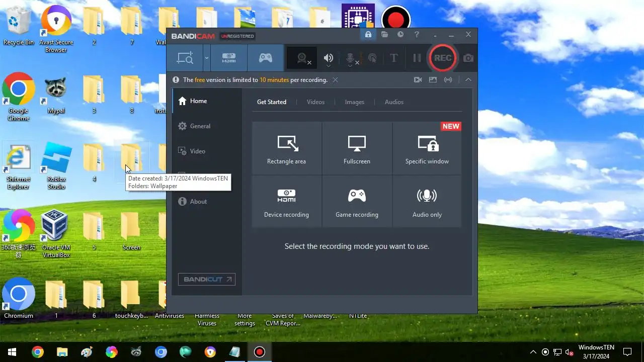This screenshot has height=362, width=644.
Task: Expand speaker settings chevron under speaker icon
Action: pos(329,66)
